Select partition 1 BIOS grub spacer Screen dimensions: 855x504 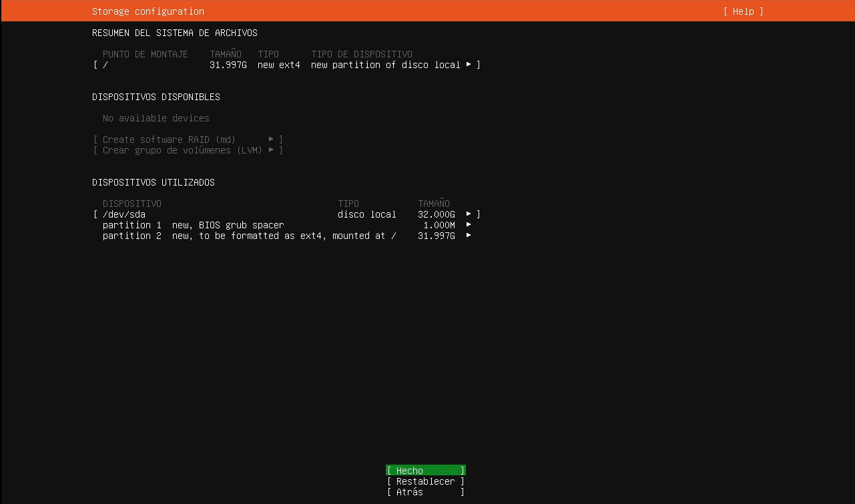pos(194,225)
